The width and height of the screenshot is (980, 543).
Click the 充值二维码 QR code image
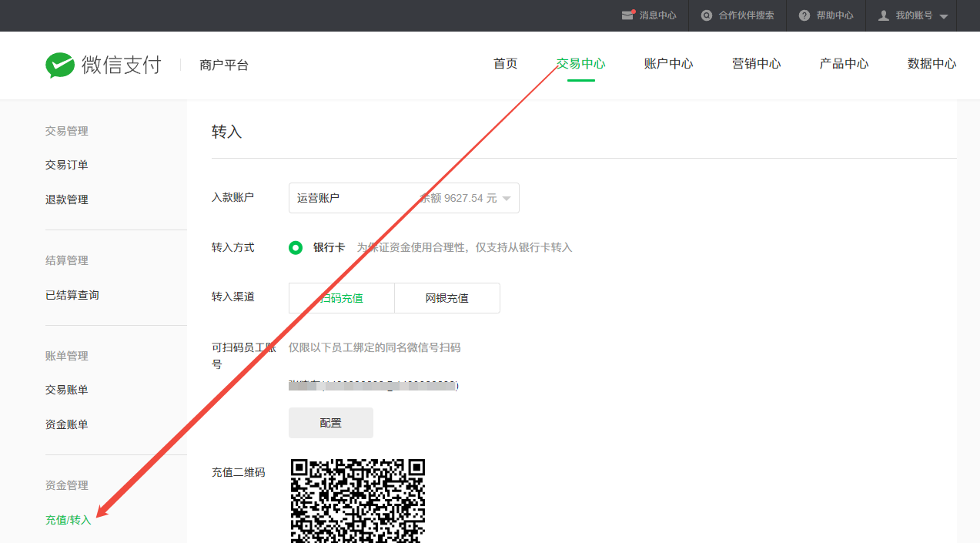coord(358,501)
